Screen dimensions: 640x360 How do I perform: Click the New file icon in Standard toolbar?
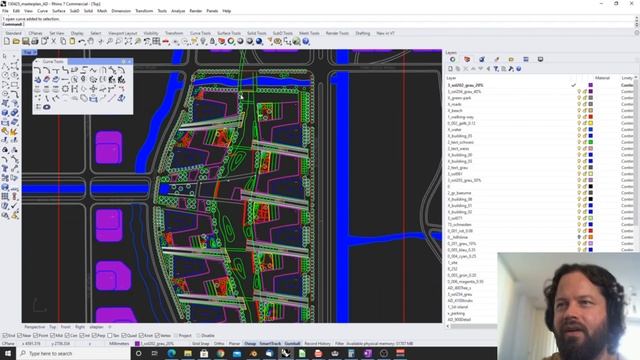7,41
